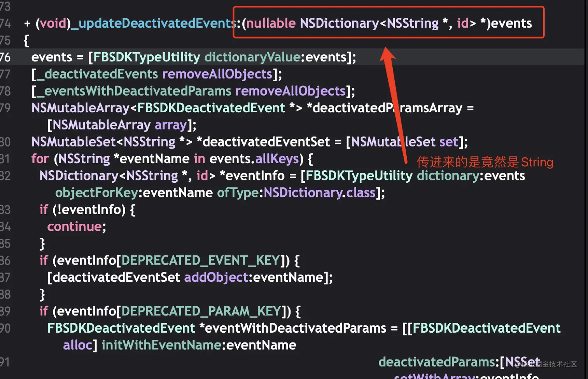The image size is (588, 379).
Task: Click deactivatedEventSet in the addObject line
Action: click(x=116, y=277)
